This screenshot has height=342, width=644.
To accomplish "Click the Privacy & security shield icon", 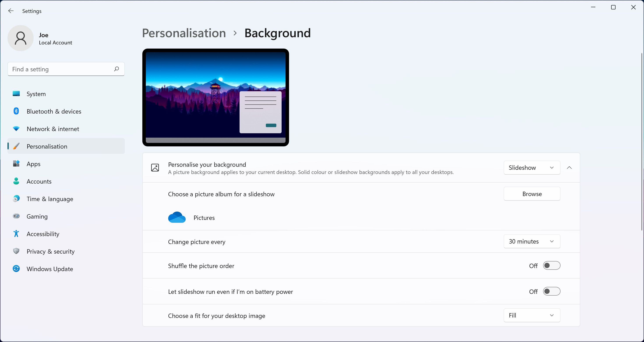I will (16, 251).
